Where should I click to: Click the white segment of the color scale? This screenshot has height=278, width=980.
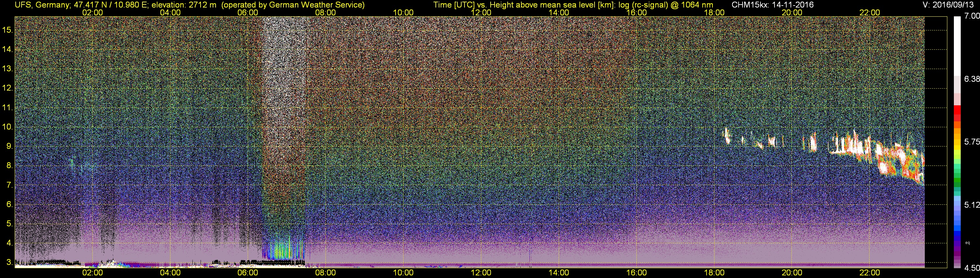click(x=957, y=46)
